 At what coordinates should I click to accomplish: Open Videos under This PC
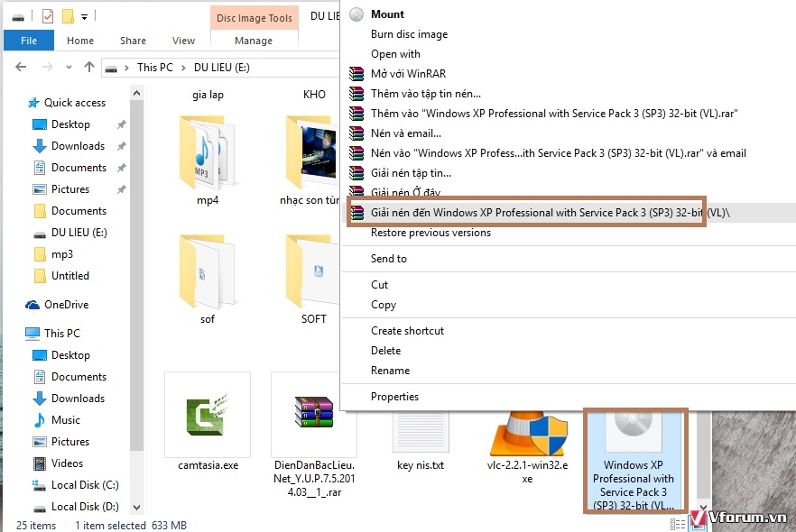[x=67, y=463]
